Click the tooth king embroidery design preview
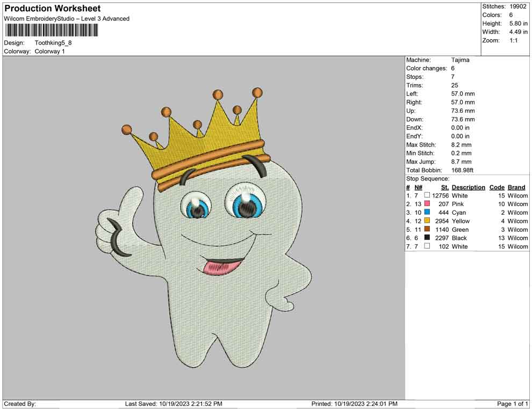 [204, 228]
